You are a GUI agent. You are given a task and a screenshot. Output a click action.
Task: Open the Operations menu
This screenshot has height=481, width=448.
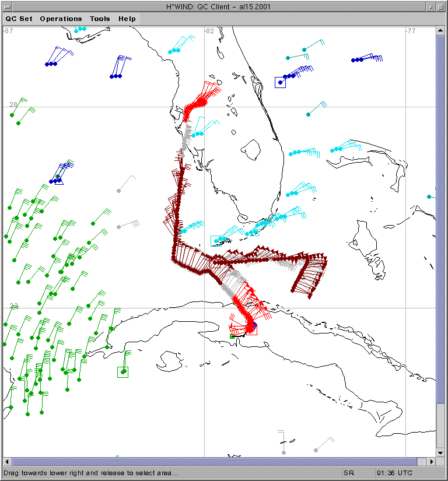tap(61, 19)
